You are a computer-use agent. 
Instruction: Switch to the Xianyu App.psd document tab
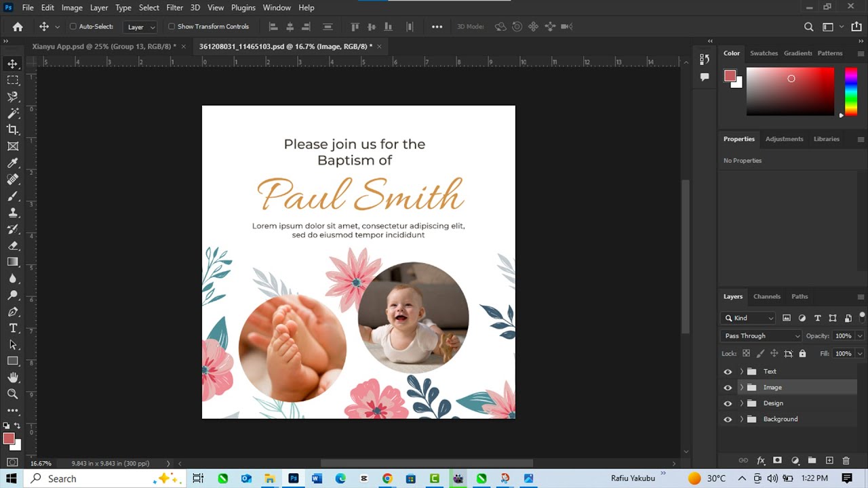(104, 46)
